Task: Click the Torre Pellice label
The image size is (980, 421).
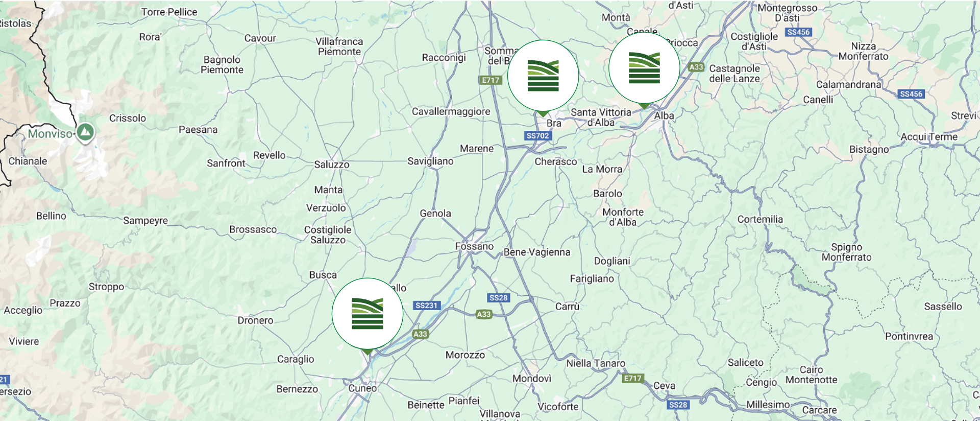Action: click(x=169, y=12)
